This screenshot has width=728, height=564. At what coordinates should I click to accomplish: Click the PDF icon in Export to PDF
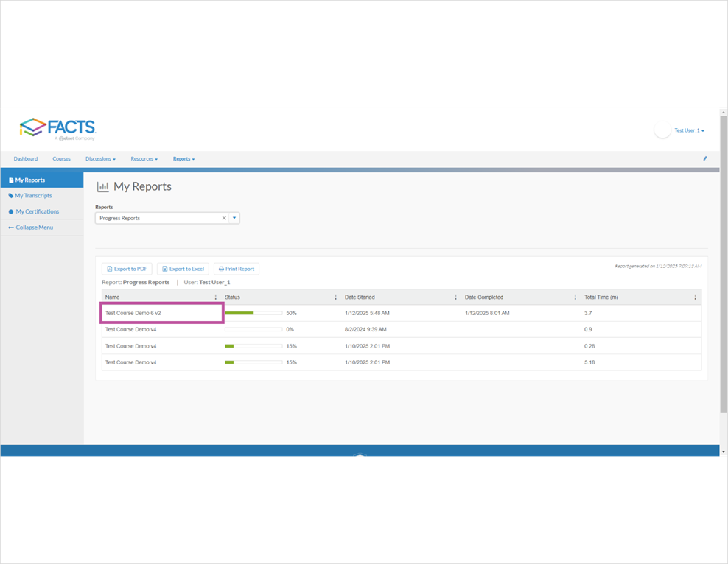click(x=110, y=268)
